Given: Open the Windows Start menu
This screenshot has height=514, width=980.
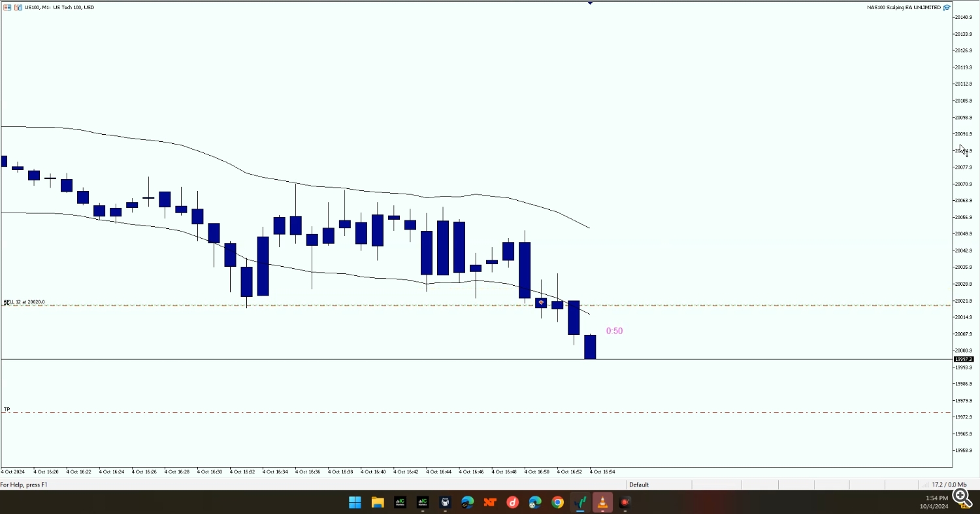Looking at the screenshot, I should pos(355,502).
